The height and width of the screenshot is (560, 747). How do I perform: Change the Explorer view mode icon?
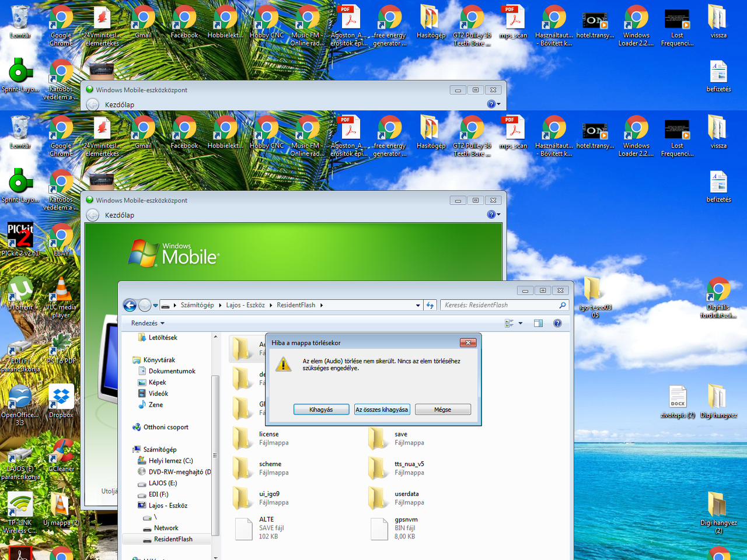pyautogui.click(x=509, y=323)
